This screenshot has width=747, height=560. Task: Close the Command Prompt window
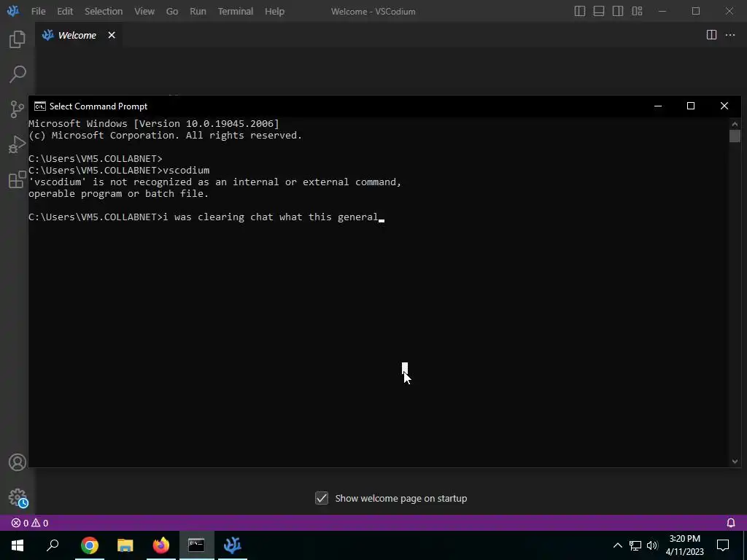(724, 106)
